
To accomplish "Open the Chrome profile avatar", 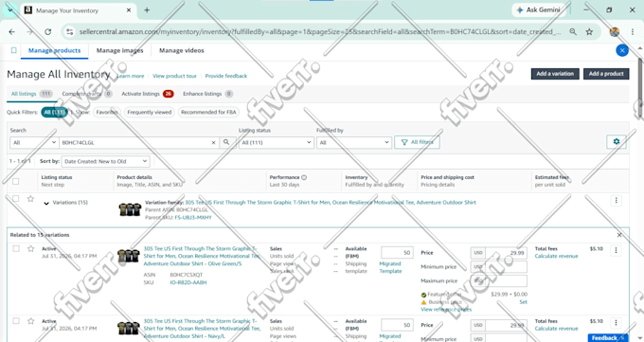I will coord(615,31).
